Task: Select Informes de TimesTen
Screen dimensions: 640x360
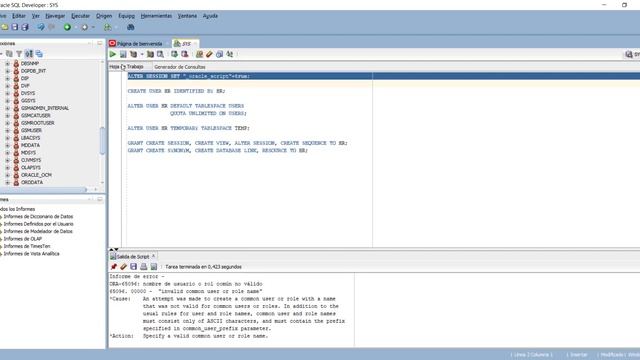Action: [27, 246]
